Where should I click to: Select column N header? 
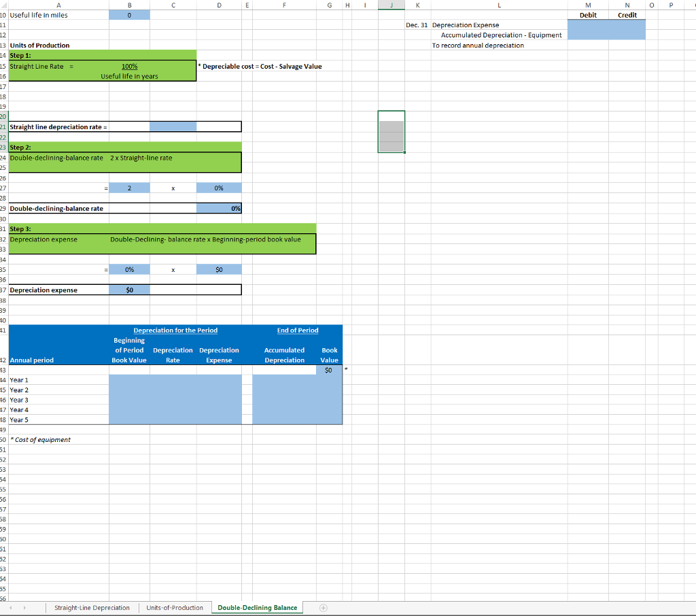pyautogui.click(x=627, y=5)
